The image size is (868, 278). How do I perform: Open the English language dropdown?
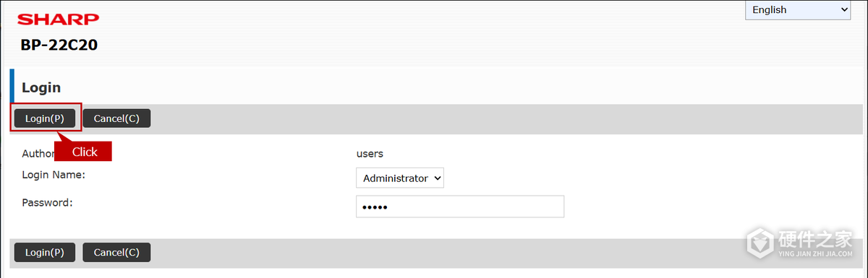coord(799,10)
